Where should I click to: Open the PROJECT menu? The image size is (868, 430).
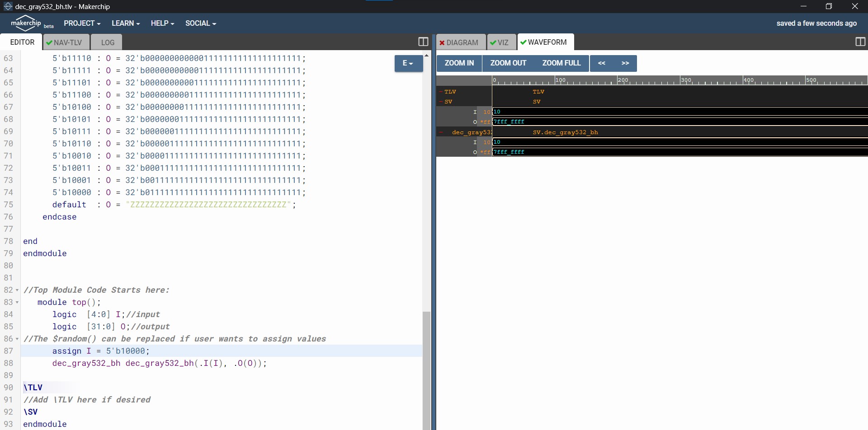point(82,23)
